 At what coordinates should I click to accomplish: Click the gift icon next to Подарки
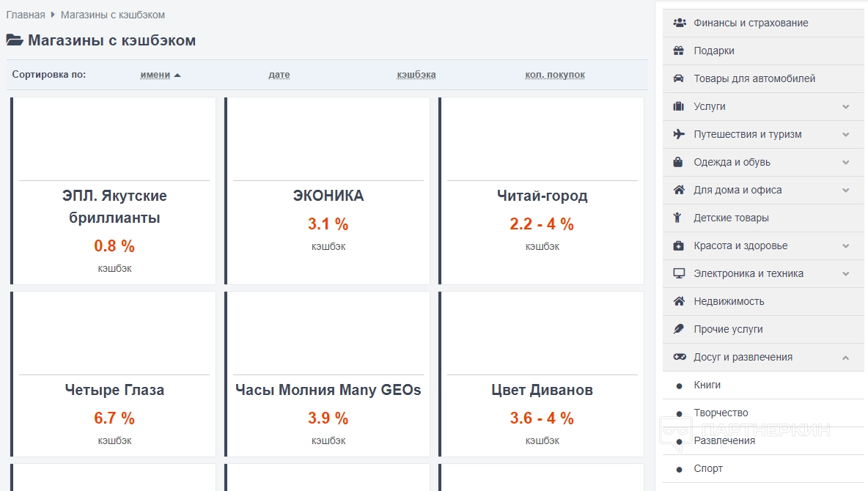[x=679, y=51]
